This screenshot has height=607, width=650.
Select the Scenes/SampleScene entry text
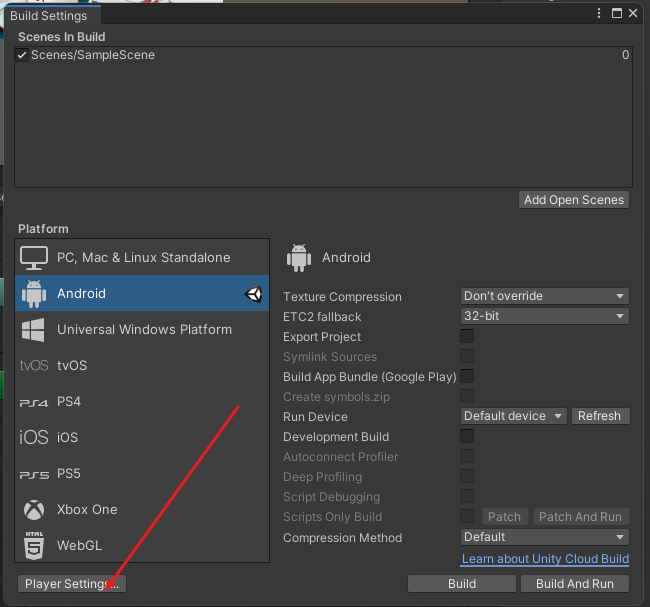(x=93, y=55)
